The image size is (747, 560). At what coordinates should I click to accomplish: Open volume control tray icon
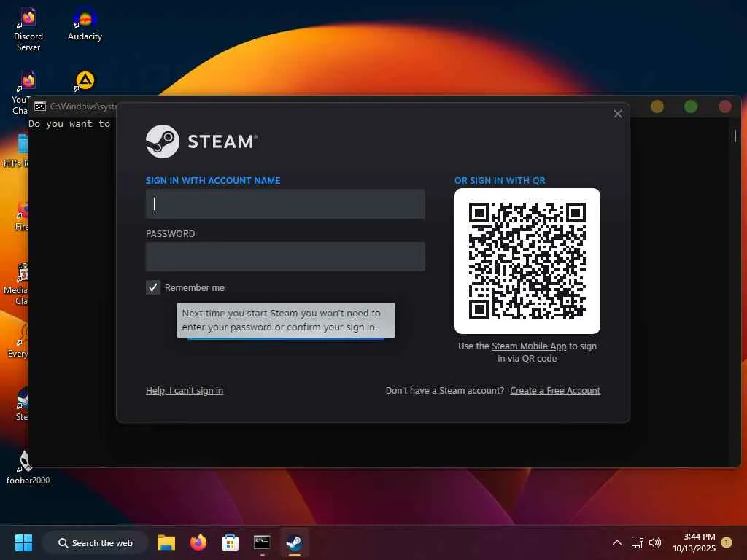[656, 542]
